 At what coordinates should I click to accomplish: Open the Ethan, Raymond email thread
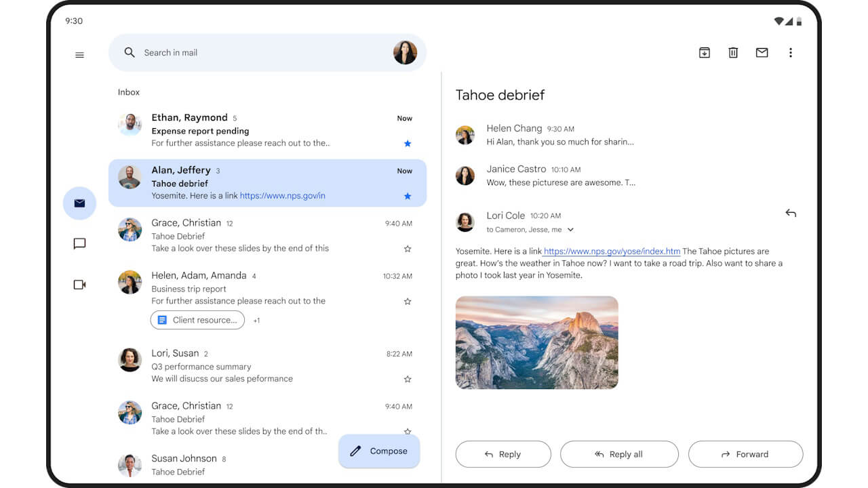click(267, 130)
